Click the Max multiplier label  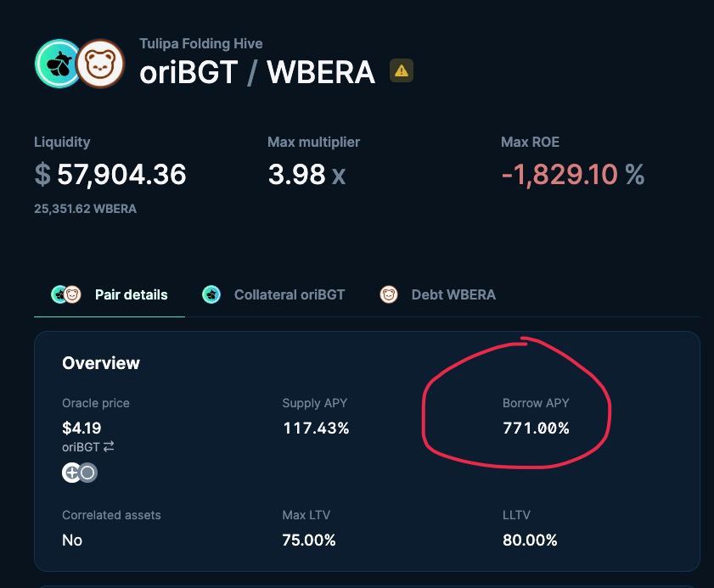pos(314,142)
